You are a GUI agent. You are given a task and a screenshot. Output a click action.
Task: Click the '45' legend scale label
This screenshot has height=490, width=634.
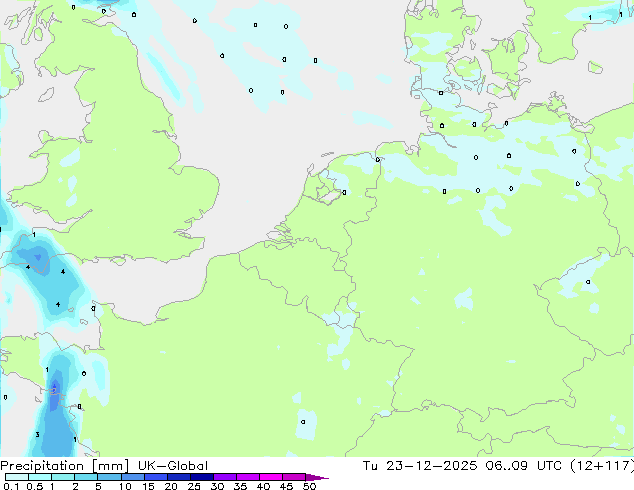click(286, 486)
